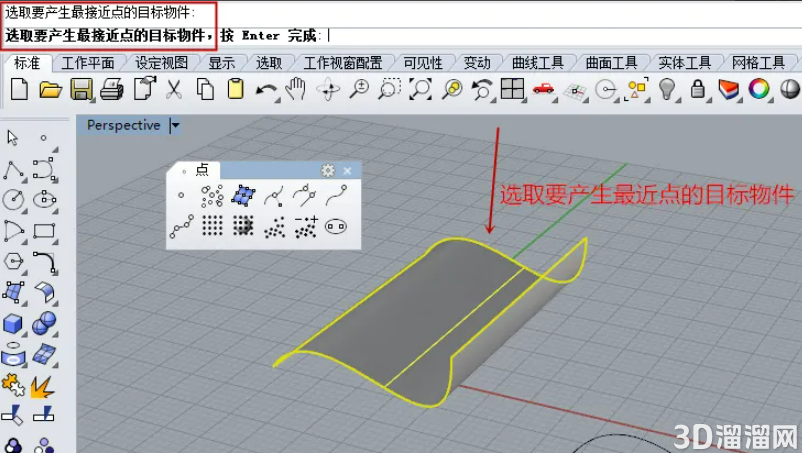Select the Arc tool in sidebar

(14, 231)
